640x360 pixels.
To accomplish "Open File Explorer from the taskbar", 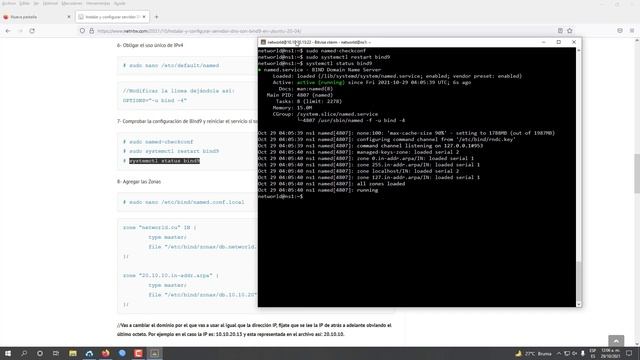I will click(x=73, y=353).
